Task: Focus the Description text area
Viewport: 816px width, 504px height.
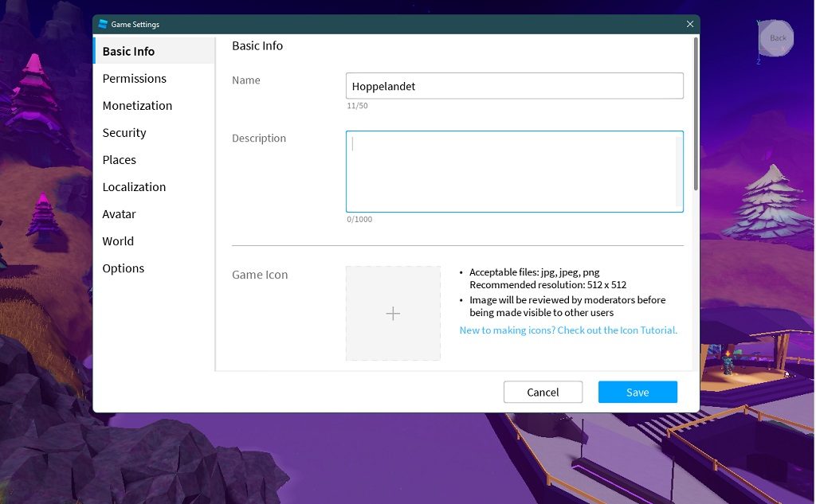Action: tap(514, 172)
